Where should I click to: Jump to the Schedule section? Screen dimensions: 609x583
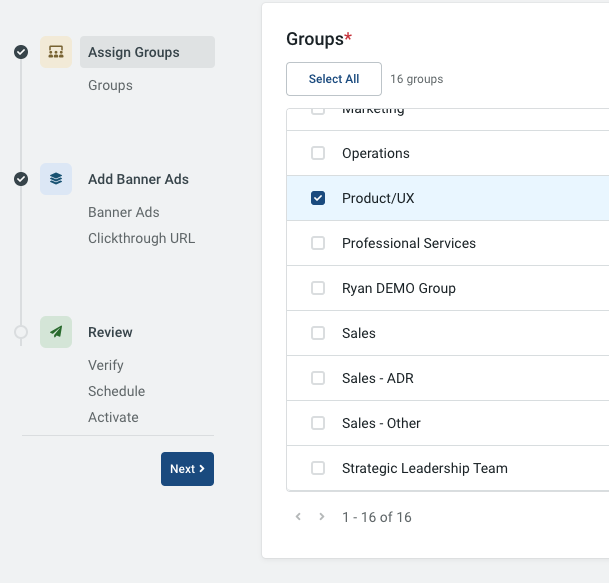[x=117, y=391]
